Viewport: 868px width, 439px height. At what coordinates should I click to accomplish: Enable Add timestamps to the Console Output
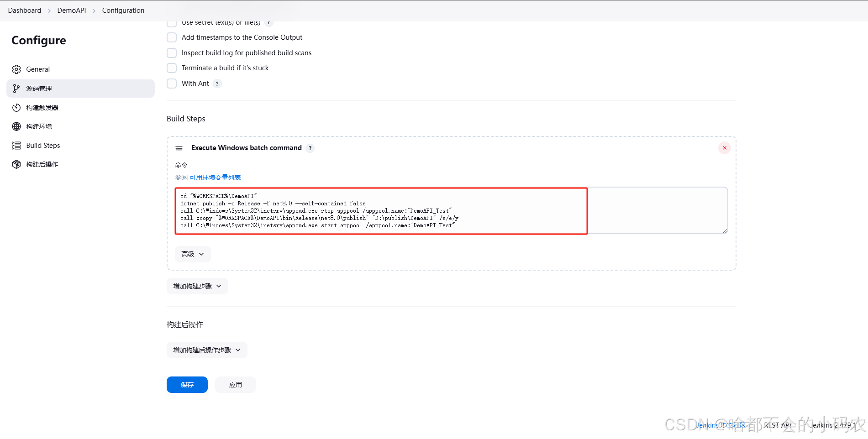click(x=172, y=37)
